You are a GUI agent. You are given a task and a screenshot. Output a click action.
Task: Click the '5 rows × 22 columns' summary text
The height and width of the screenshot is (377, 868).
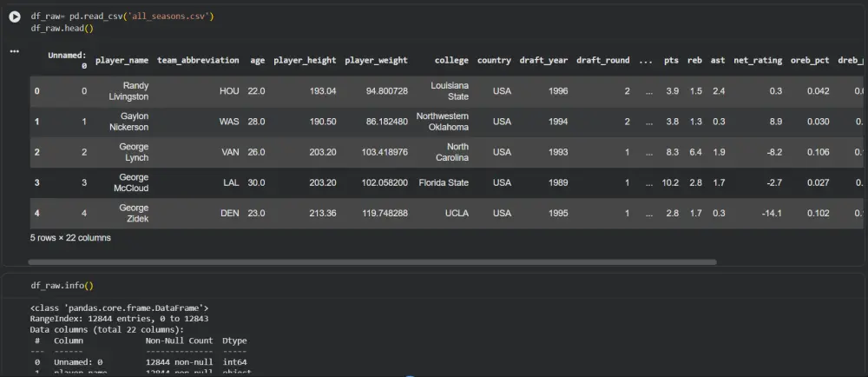click(x=71, y=237)
